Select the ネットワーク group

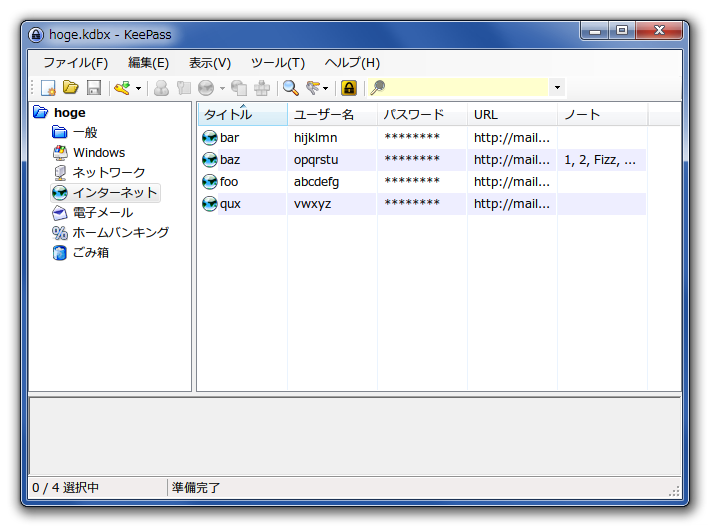point(109,172)
